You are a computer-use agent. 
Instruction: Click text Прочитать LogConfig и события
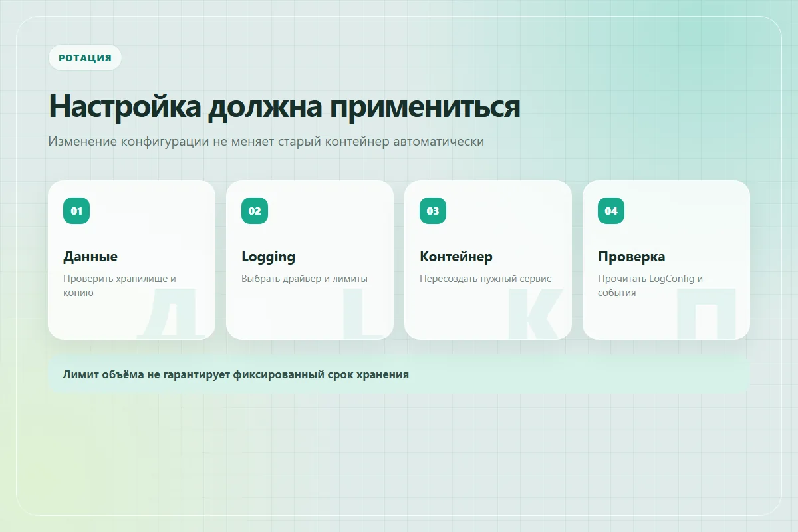coord(650,285)
